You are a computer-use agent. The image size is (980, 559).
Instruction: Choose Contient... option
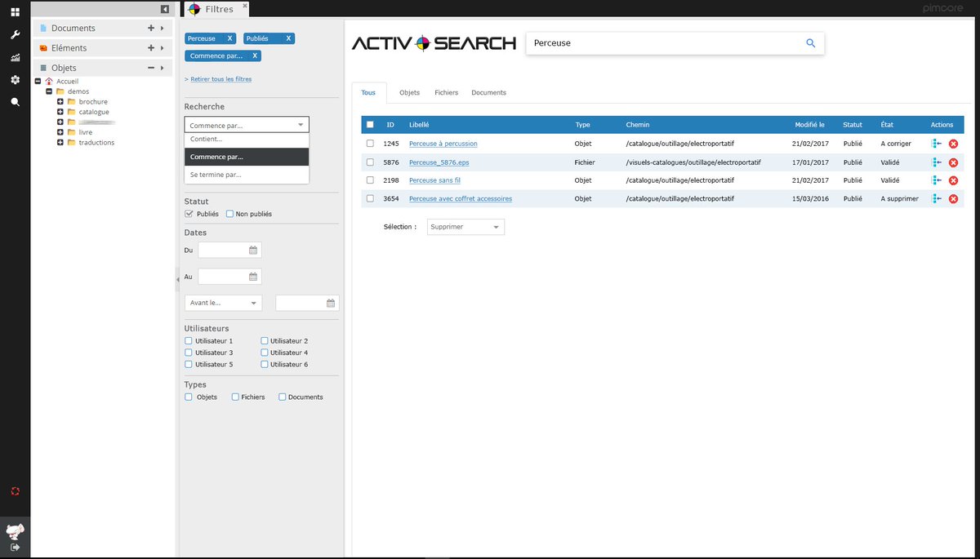(247, 140)
